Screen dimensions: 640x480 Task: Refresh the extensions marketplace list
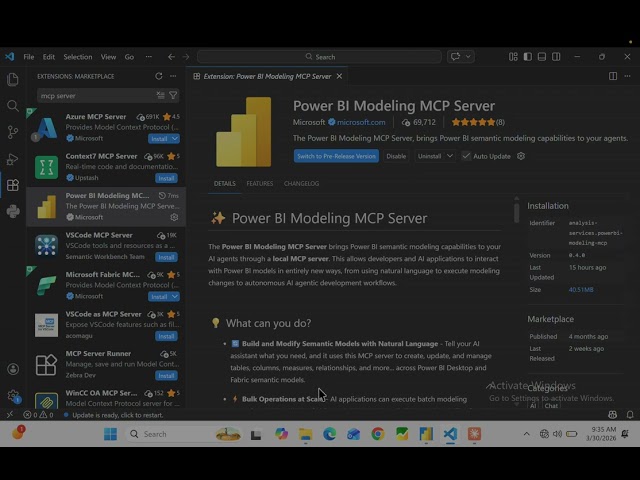(159, 76)
